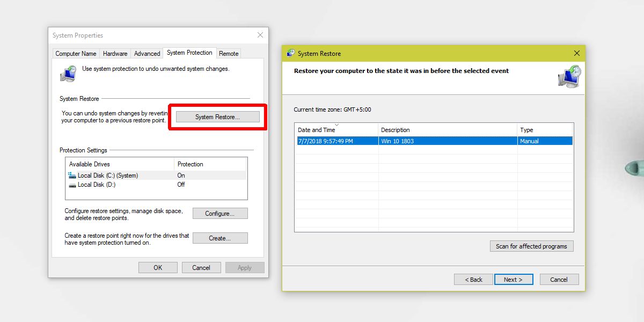Click OK in System Properties
This screenshot has width=644, height=322.
(158, 267)
